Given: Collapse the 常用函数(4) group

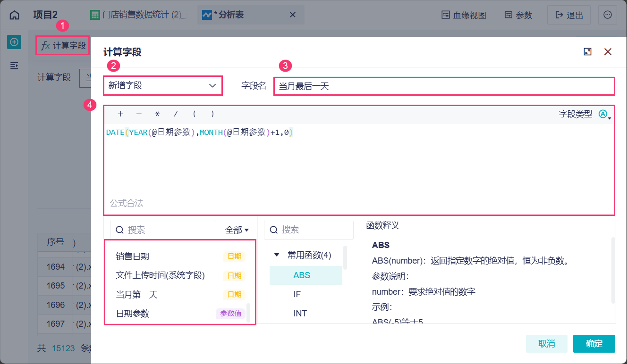Looking at the screenshot, I should pyautogui.click(x=277, y=256).
